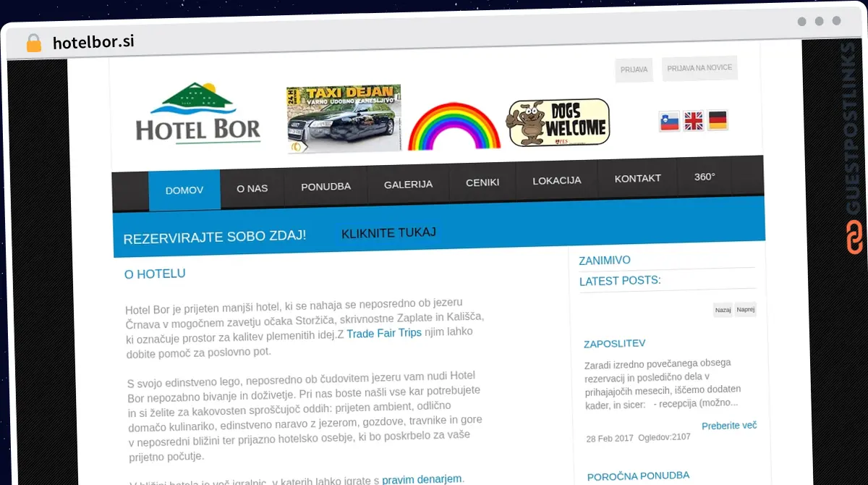
Task: Click the rainbow icon
Action: 454,126
